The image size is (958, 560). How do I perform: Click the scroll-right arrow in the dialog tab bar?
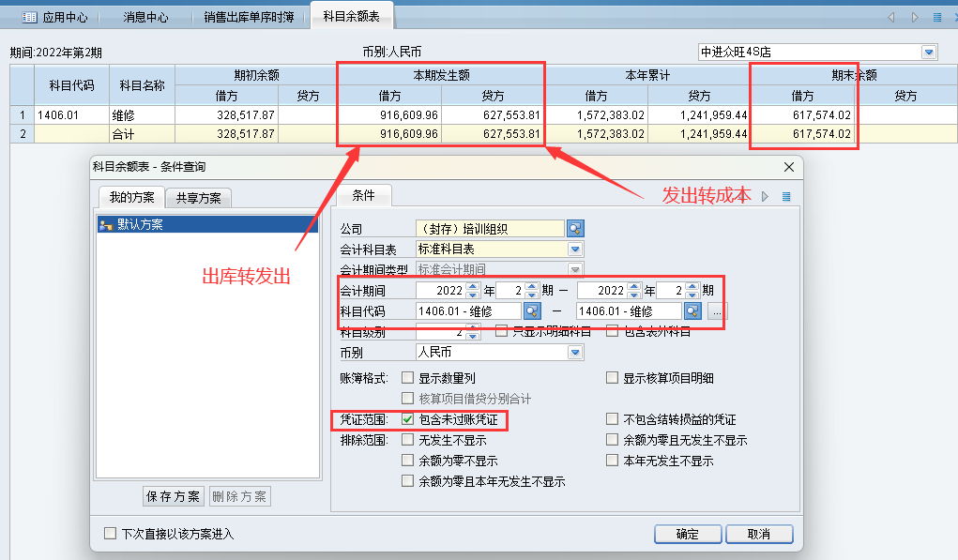766,196
